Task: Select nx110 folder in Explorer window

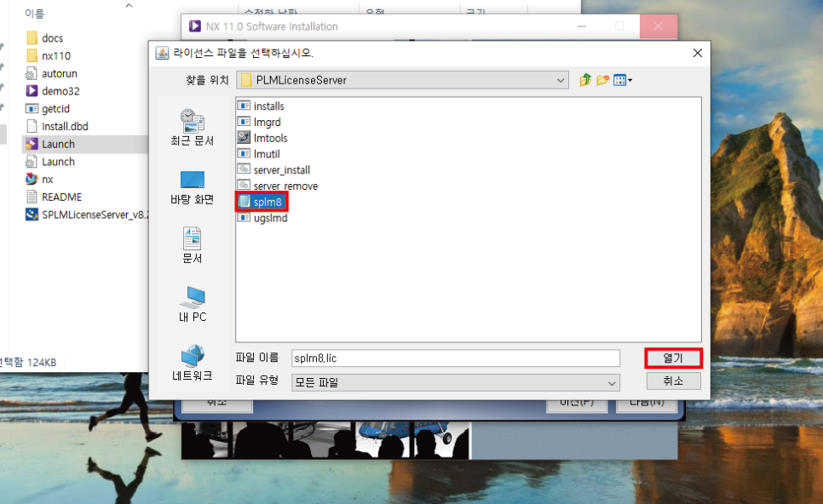Action: [x=49, y=55]
